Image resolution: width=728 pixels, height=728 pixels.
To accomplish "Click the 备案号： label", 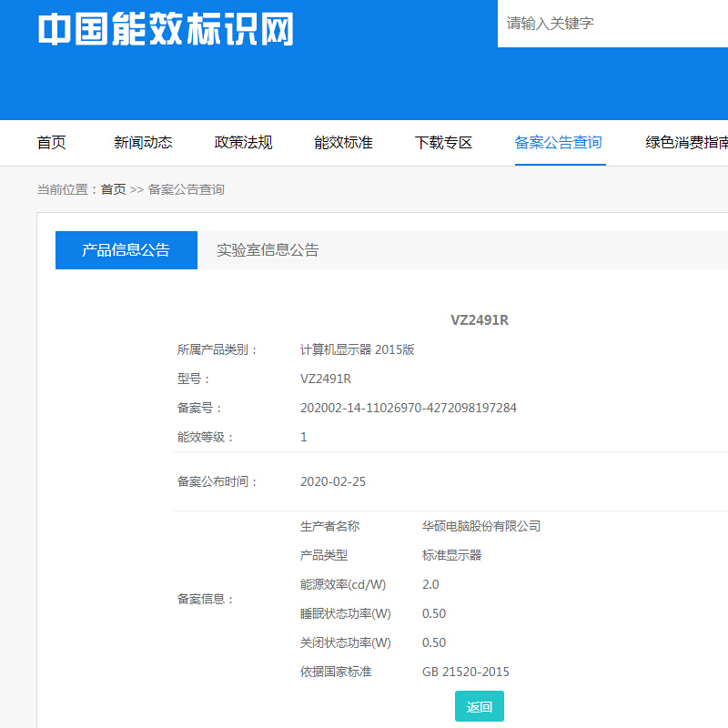I will coord(199,408).
